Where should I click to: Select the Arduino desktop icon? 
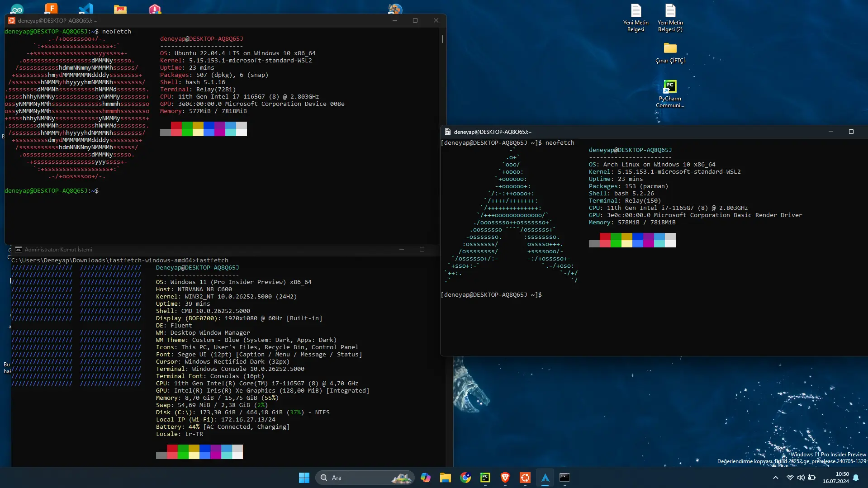tap(17, 9)
